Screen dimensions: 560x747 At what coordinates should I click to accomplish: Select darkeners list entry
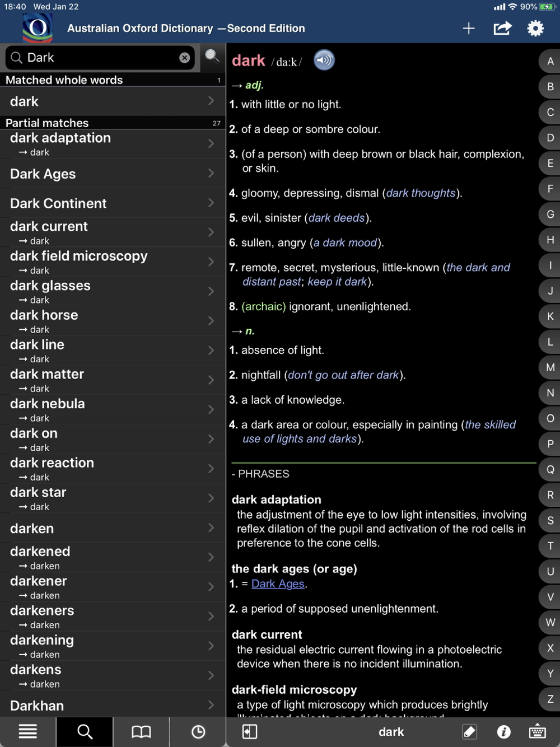(112, 617)
